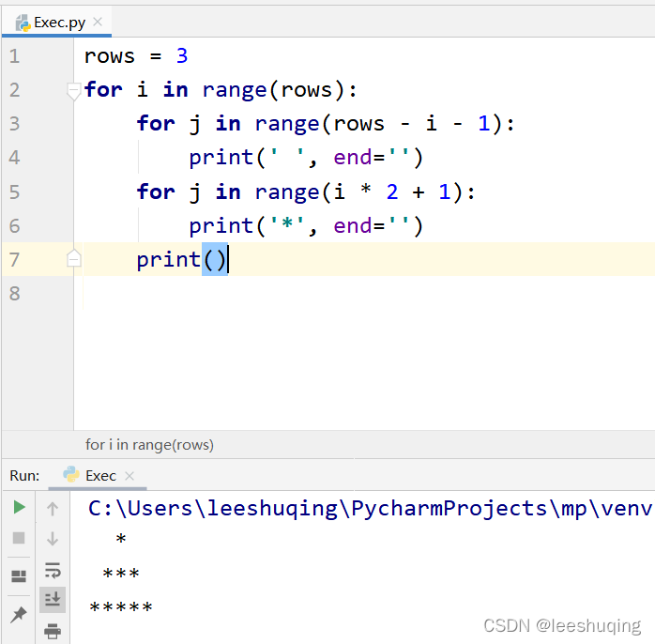Click line number 1 in the gutter
Viewport: 655px width, 644px height.
[x=15, y=56]
